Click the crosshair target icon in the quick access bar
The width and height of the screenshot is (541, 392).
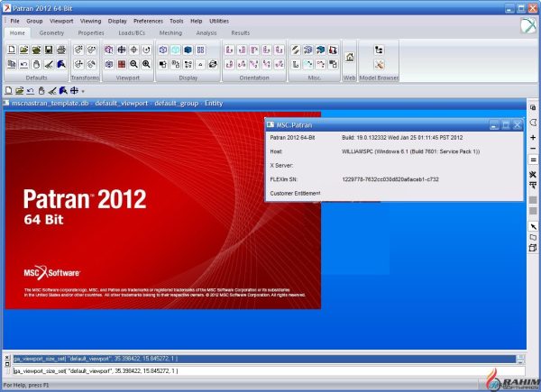[x=74, y=91]
